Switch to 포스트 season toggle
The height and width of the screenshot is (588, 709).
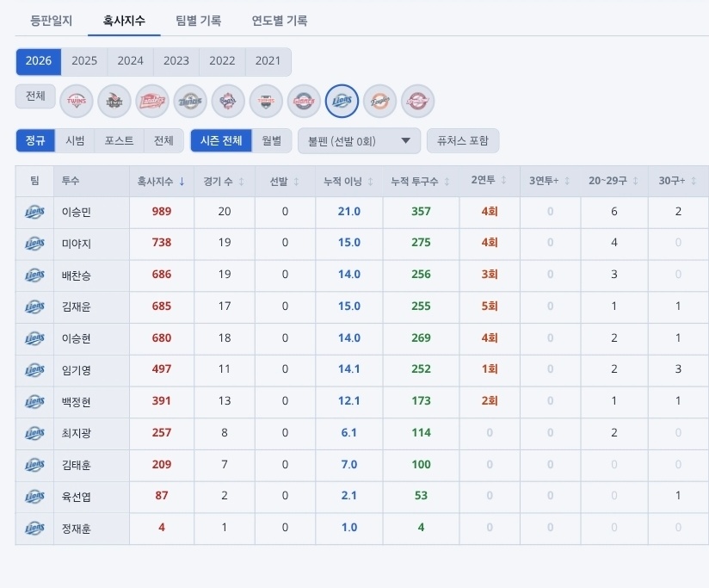119,140
